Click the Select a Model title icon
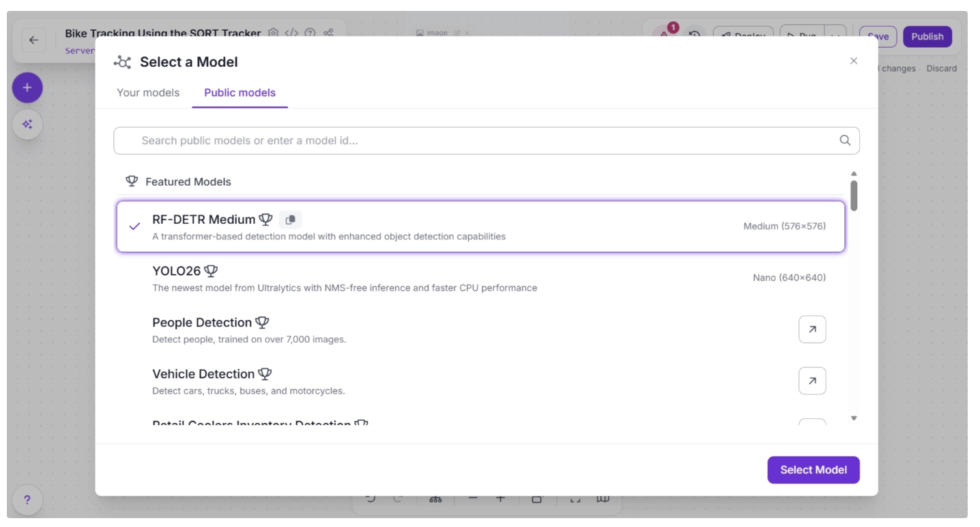Viewport: 980px width, 527px height. click(x=122, y=62)
